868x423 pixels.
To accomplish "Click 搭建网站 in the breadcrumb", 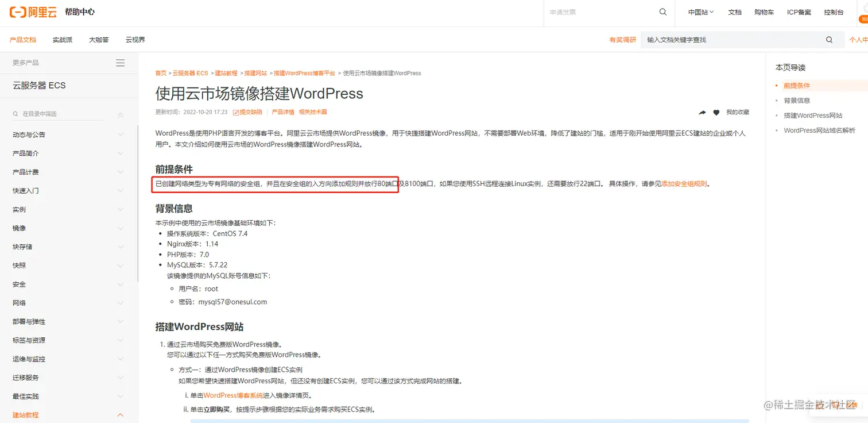I will point(255,73).
